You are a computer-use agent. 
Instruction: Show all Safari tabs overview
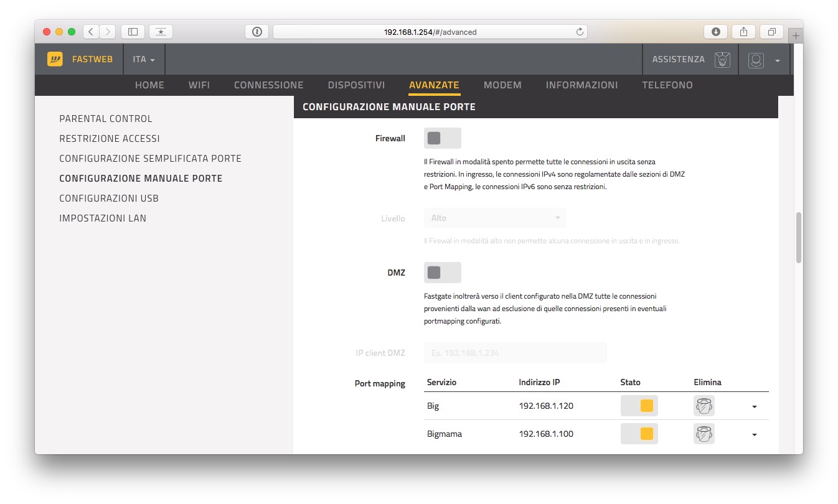(771, 32)
